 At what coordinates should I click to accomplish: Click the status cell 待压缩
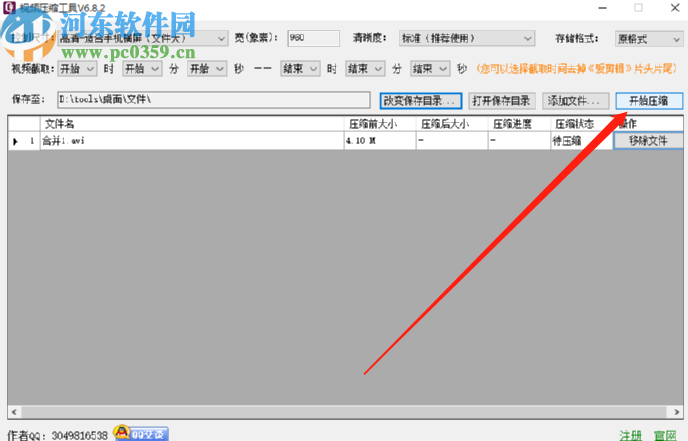coord(582,141)
